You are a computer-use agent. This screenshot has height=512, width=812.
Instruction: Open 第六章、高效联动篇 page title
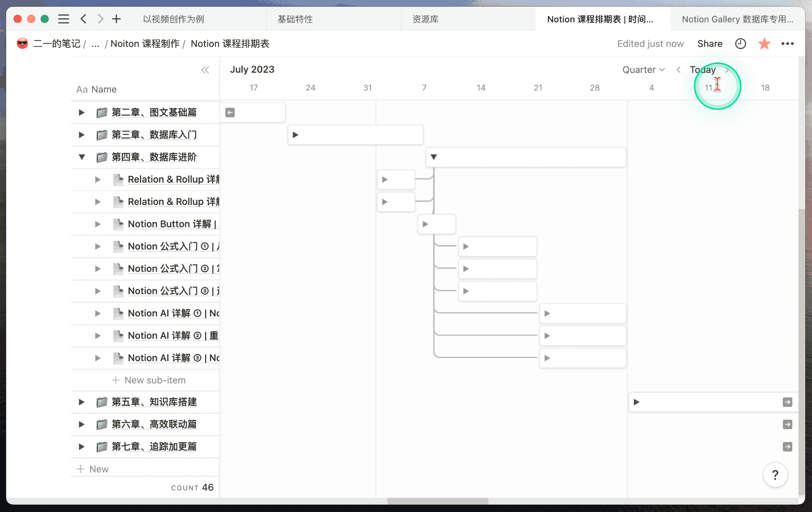[x=154, y=425]
